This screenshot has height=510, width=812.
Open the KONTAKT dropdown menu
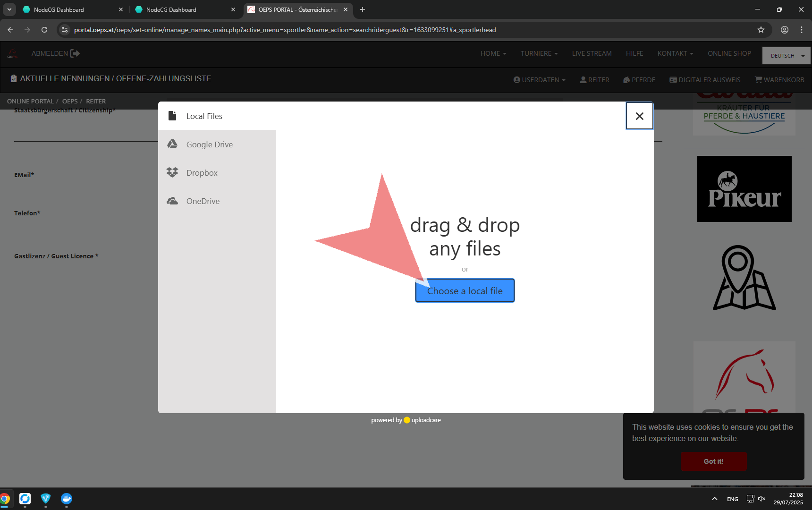point(675,53)
